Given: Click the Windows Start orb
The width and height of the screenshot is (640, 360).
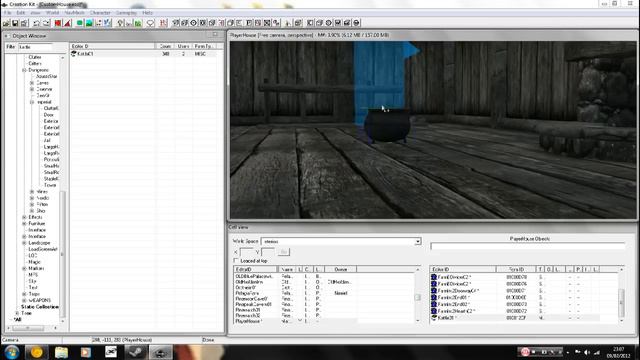Looking at the screenshot, I should tap(11, 352).
